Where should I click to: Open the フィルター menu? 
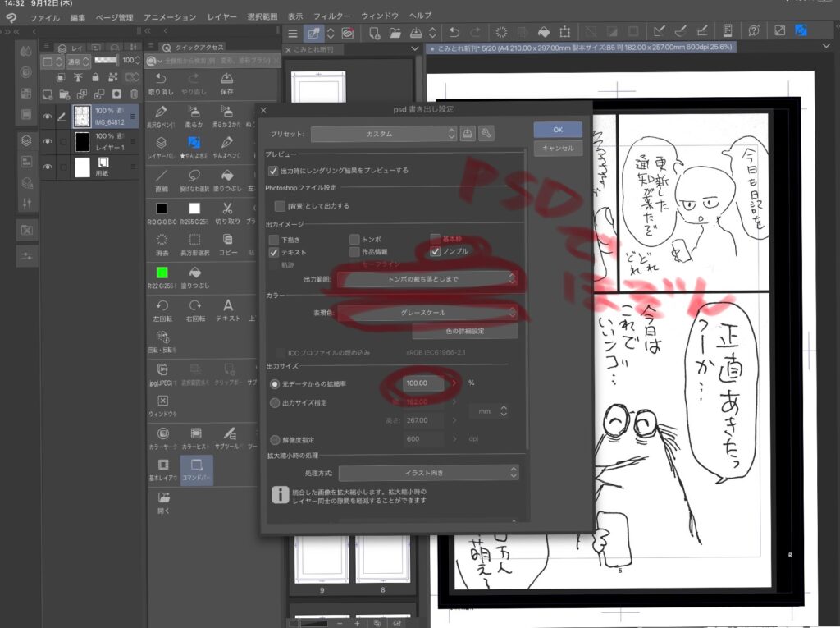(x=331, y=16)
